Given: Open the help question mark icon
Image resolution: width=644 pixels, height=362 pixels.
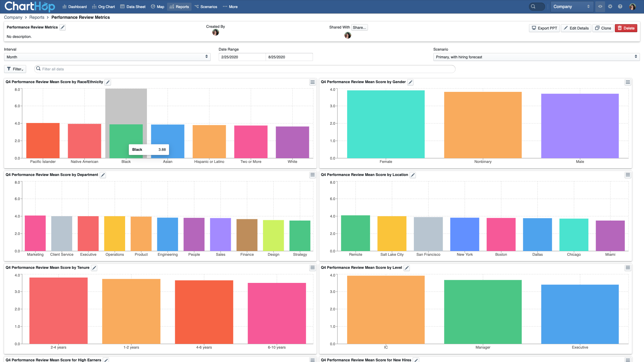Looking at the screenshot, I should point(620,7).
